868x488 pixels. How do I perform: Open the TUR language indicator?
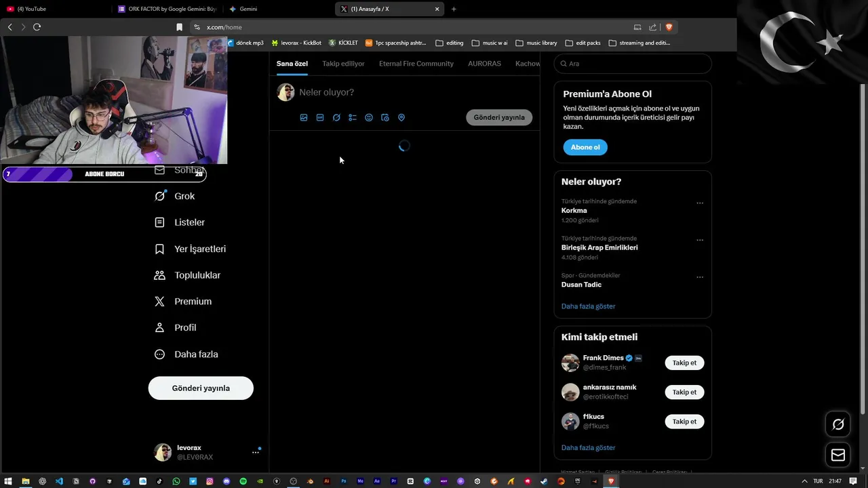(818, 481)
